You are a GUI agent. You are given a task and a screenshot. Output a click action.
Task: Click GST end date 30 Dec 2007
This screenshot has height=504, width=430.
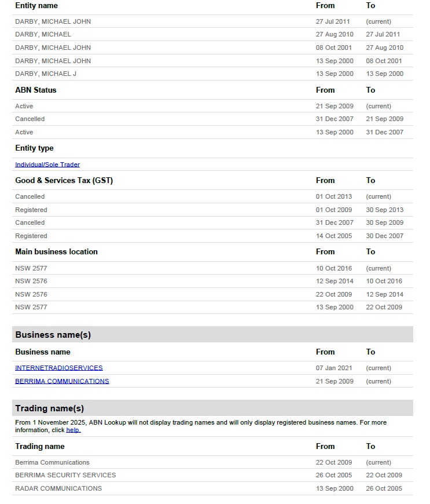(x=384, y=236)
